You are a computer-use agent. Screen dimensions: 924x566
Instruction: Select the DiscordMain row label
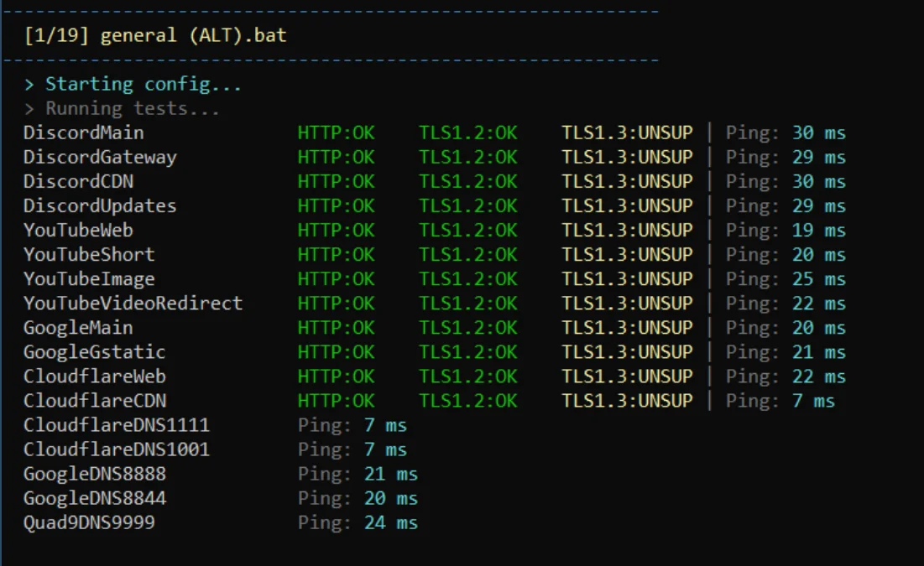[x=84, y=132]
